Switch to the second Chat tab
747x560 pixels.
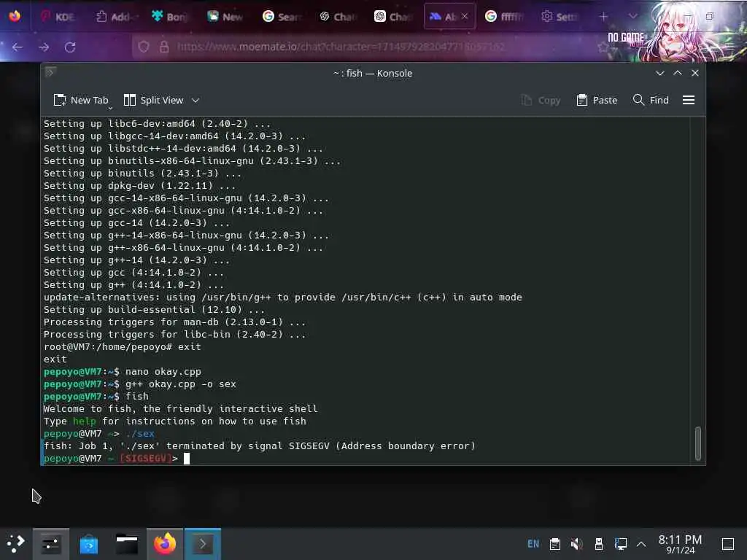393,17
